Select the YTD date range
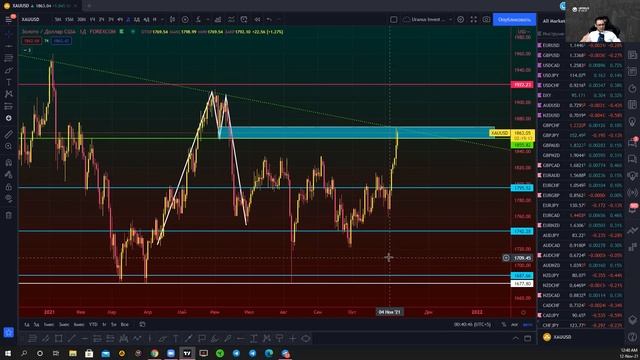This screenshot has height=360, width=640. pyautogui.click(x=93, y=324)
